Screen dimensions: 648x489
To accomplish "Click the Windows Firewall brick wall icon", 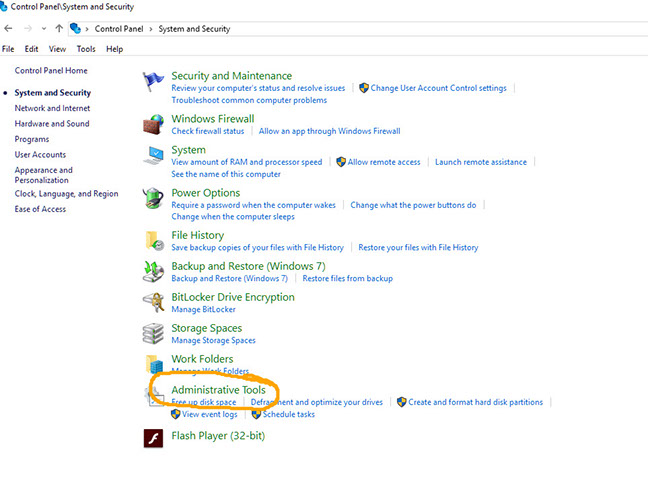I will [x=153, y=125].
